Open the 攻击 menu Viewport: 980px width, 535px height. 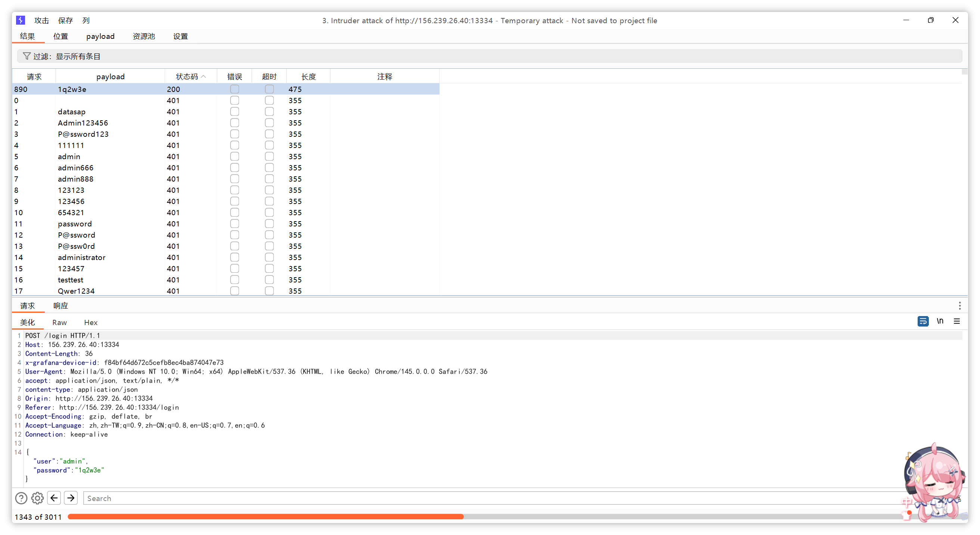41,21
